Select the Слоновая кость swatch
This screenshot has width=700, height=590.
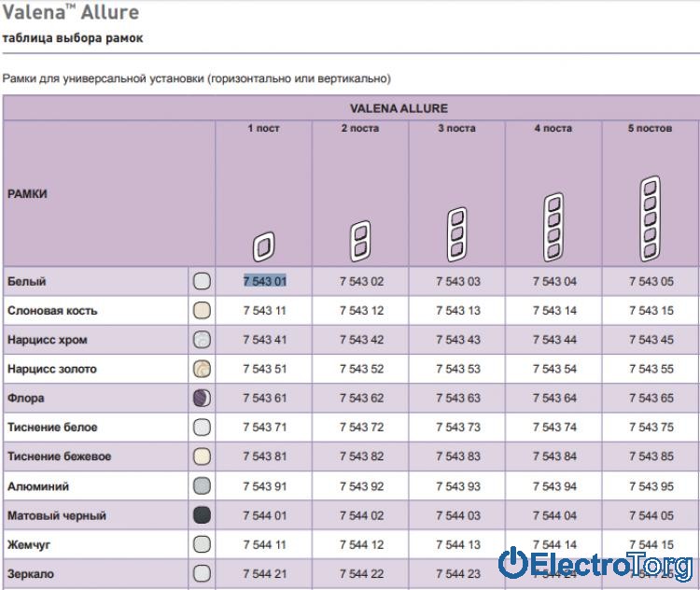(202, 311)
